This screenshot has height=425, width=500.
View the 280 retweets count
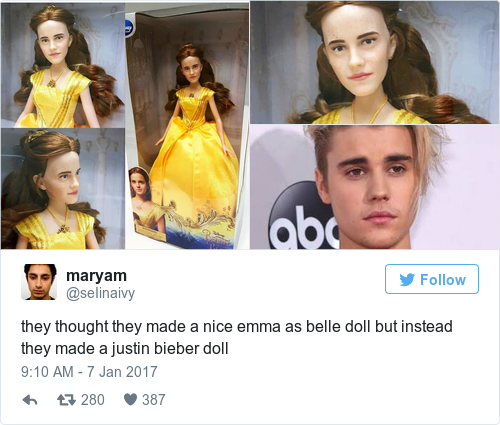click(93, 400)
